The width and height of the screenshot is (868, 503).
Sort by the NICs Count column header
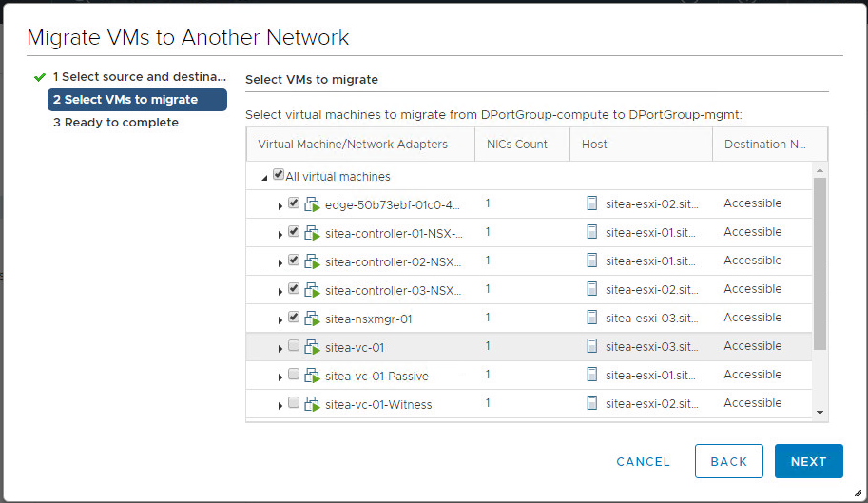[517, 145]
